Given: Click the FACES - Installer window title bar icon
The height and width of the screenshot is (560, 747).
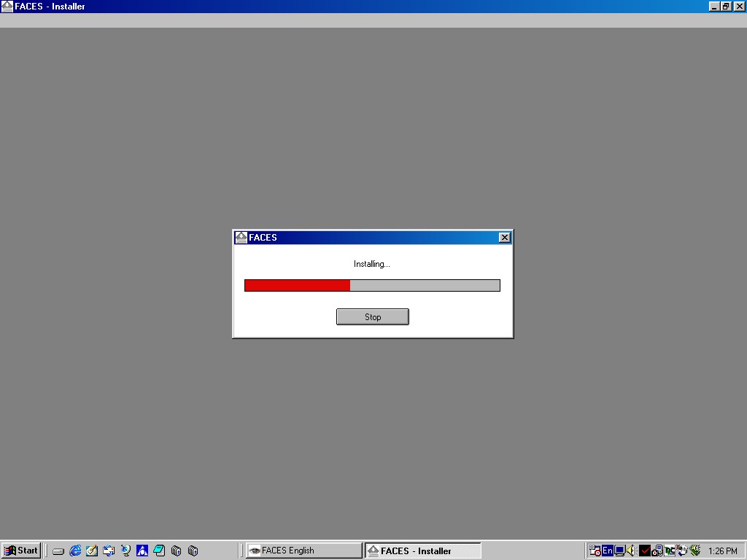Looking at the screenshot, I should tap(7, 7).
